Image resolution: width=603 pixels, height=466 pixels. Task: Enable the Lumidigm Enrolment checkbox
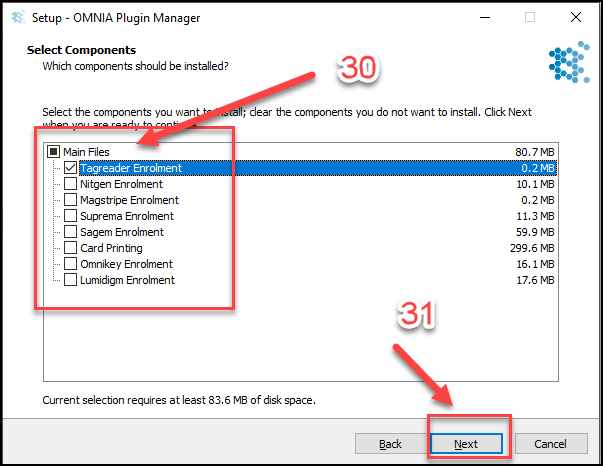point(70,280)
